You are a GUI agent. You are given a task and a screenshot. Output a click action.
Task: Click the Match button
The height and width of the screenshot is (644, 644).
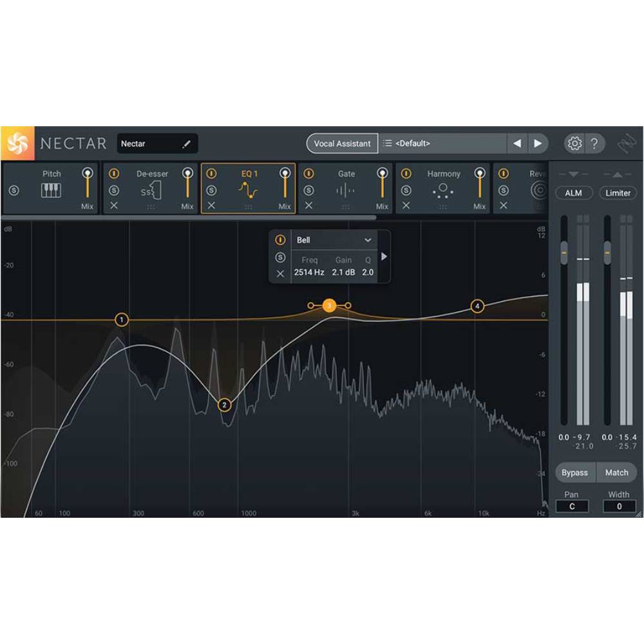click(x=616, y=473)
